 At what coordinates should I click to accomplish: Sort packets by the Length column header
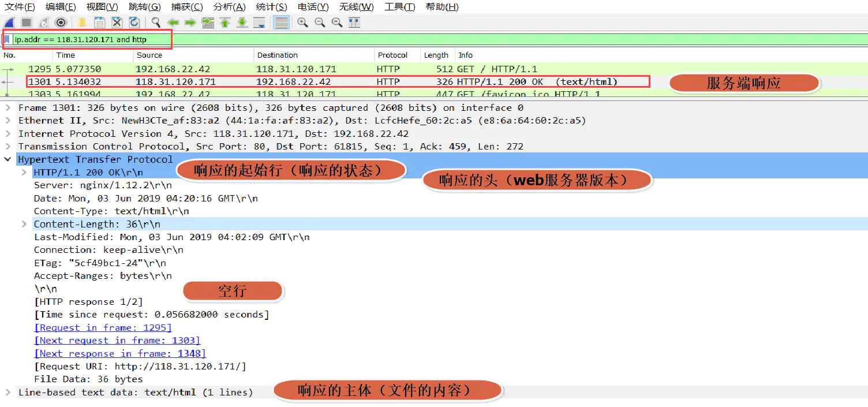tap(438, 55)
